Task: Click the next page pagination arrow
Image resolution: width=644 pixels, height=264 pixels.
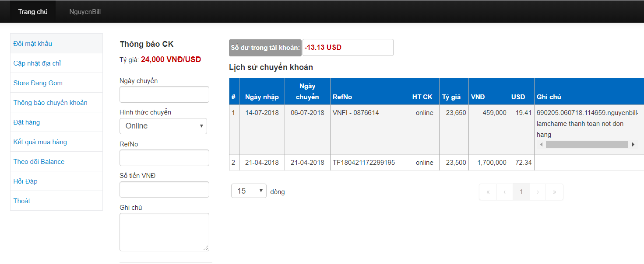Action: click(x=538, y=192)
